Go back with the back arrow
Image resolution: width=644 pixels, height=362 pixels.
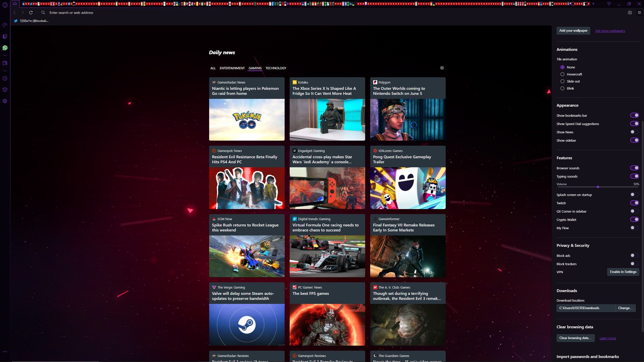click(15, 13)
